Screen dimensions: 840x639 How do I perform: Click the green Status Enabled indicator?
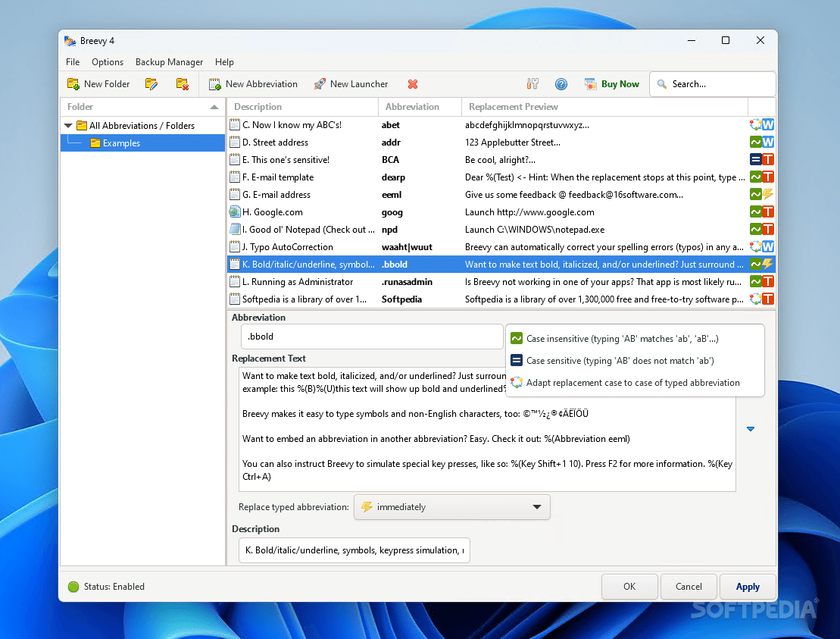coord(73,587)
